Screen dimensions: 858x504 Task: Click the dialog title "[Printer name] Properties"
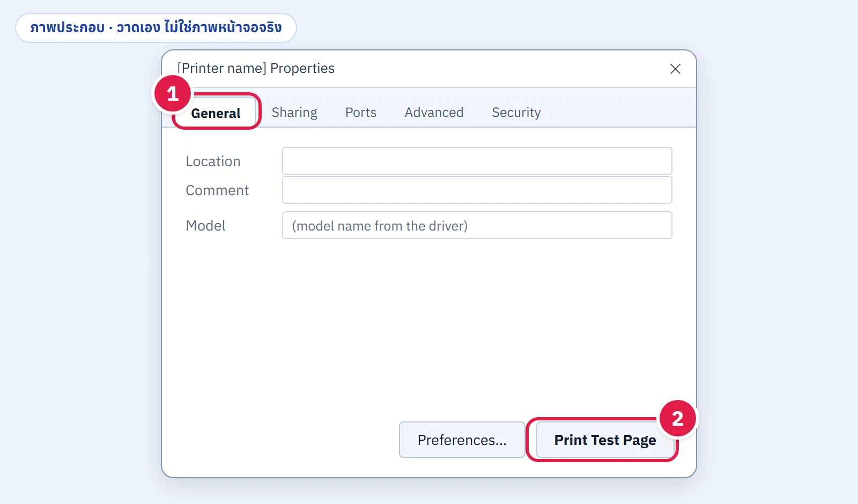pyautogui.click(x=256, y=68)
